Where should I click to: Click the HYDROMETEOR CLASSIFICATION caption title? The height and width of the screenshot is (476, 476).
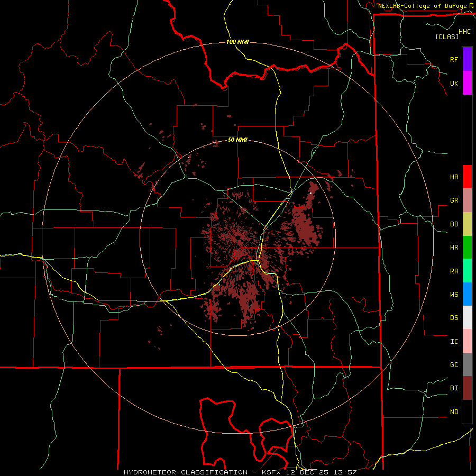point(186,472)
